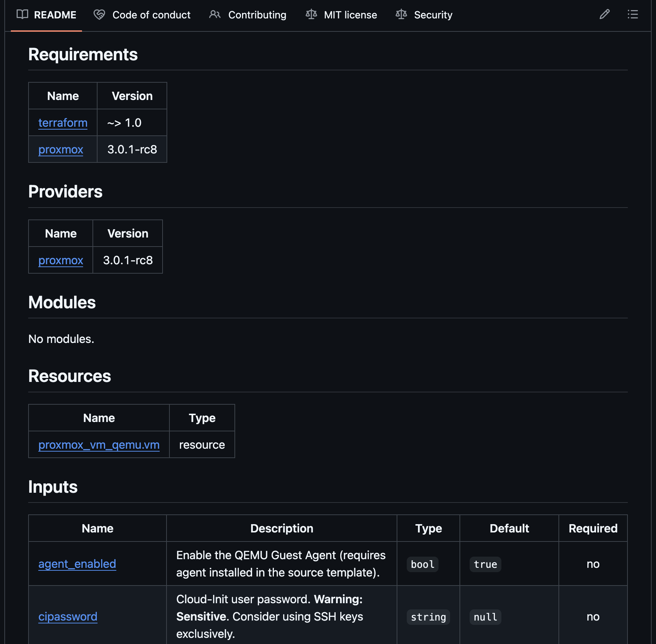Open the outline list icon
Viewport: 656px width, 644px height.
coord(633,14)
